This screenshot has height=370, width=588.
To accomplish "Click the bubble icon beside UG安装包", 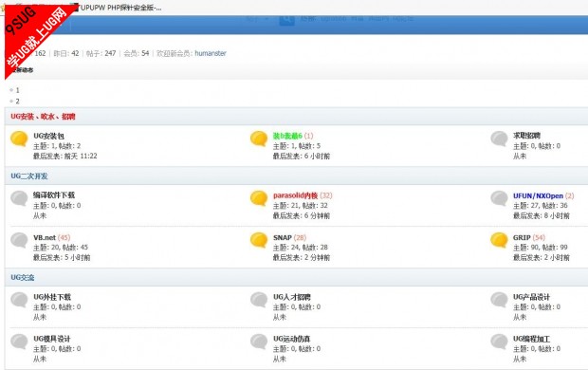I will (19, 139).
